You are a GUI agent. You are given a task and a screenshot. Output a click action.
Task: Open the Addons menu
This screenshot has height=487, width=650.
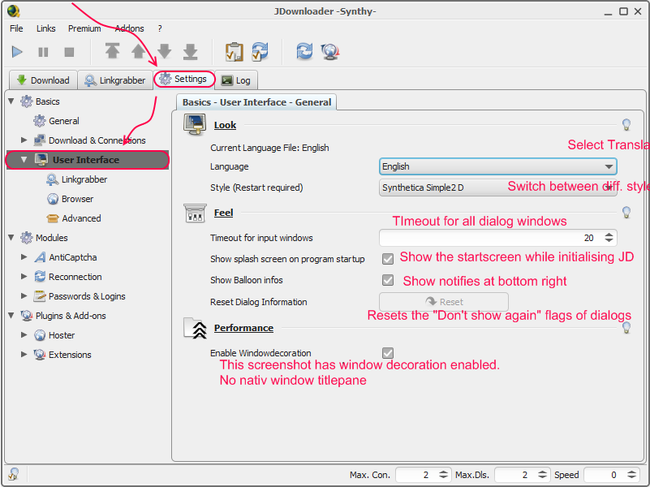coord(129,28)
